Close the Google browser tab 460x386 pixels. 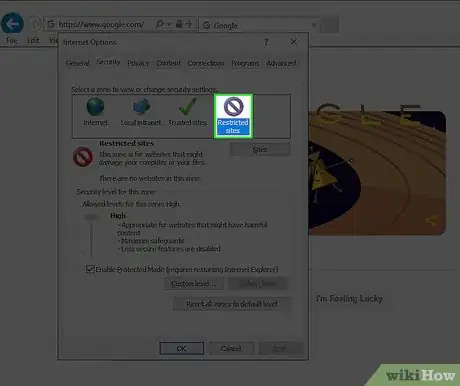[314, 25]
